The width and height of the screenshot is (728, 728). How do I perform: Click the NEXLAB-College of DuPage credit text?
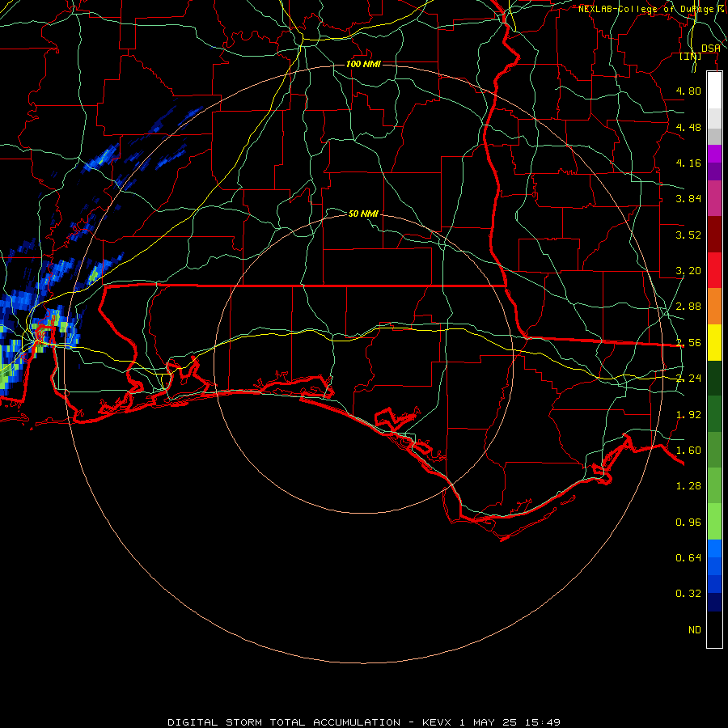click(652, 9)
